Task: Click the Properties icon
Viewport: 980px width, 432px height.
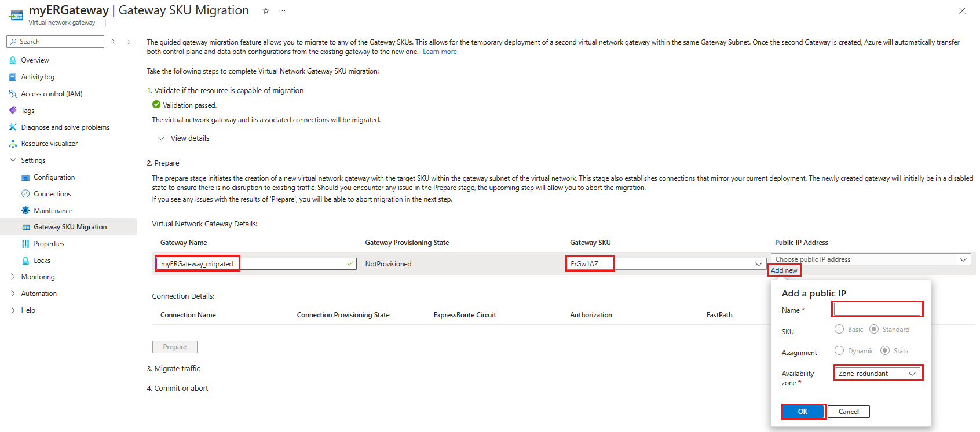Action: (x=25, y=244)
